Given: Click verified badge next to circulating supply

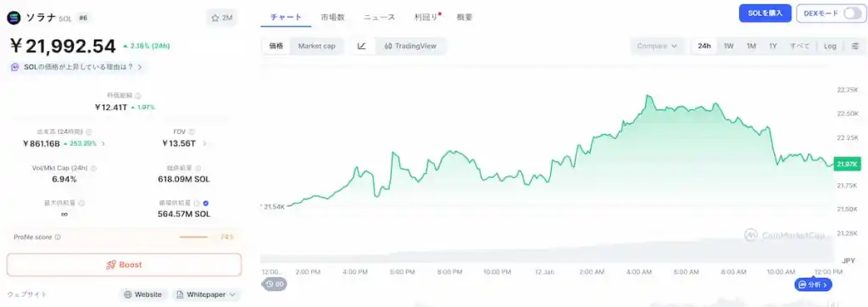Looking at the screenshot, I should point(206,204).
